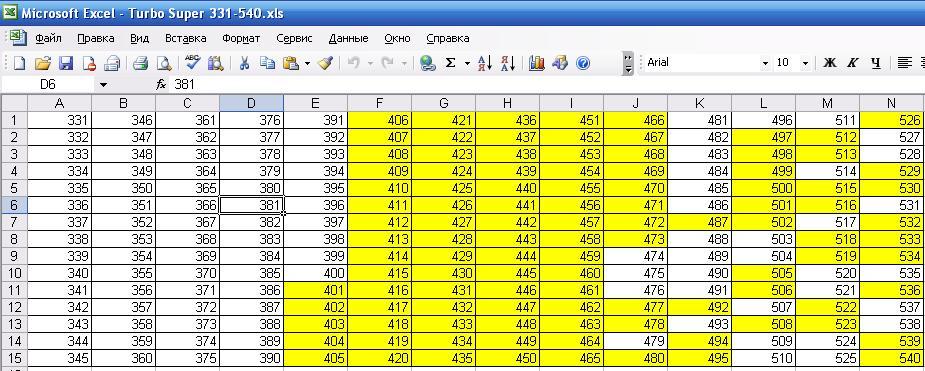This screenshot has width=925, height=371.
Task: Create a new blank workbook
Action: pos(19,63)
